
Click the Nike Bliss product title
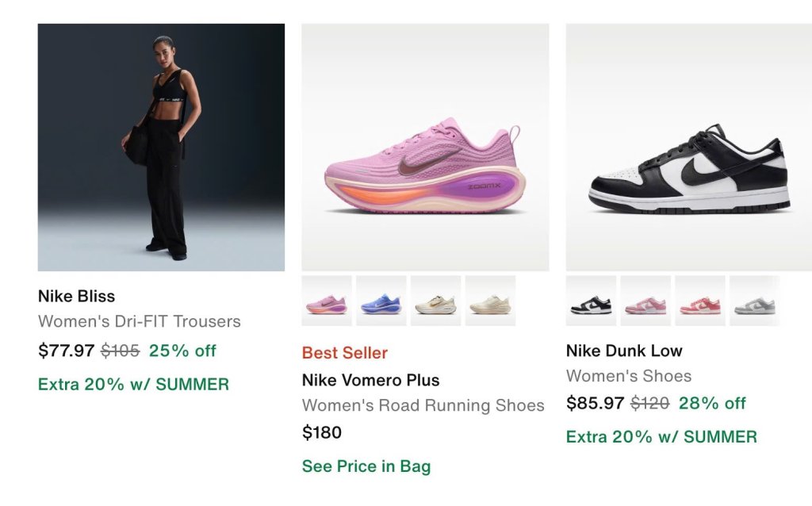[77, 297]
